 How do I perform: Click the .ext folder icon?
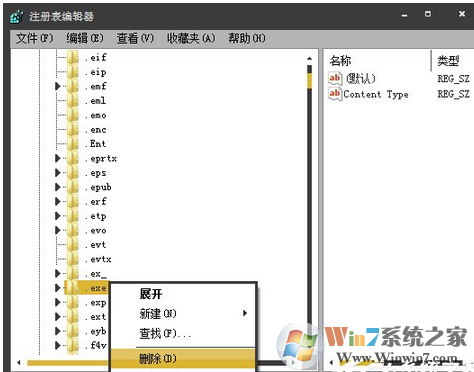coord(73,316)
